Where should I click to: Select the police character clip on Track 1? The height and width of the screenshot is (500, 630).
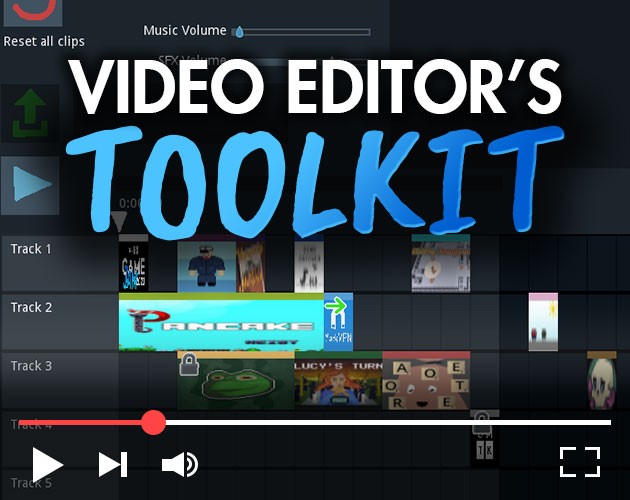[207, 263]
